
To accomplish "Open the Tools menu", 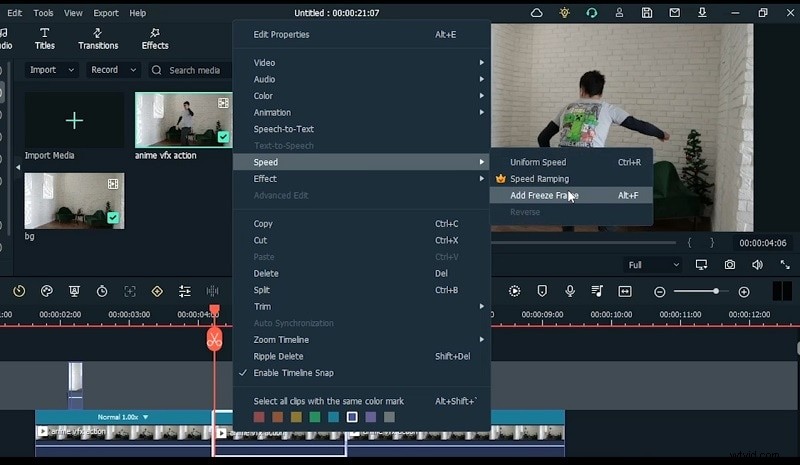I will click(x=43, y=13).
